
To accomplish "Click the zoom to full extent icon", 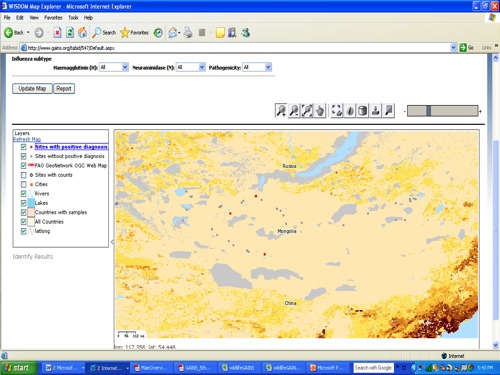I will [337, 111].
